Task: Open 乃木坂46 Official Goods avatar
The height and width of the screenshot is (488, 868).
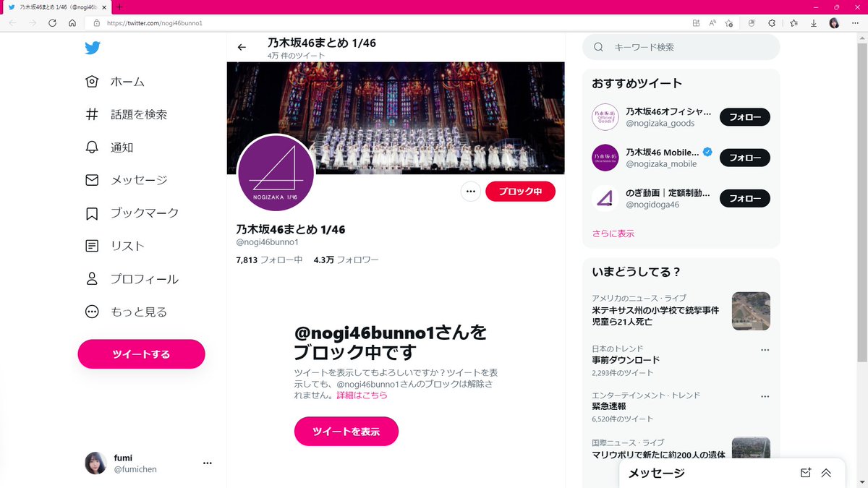Action: (x=605, y=117)
